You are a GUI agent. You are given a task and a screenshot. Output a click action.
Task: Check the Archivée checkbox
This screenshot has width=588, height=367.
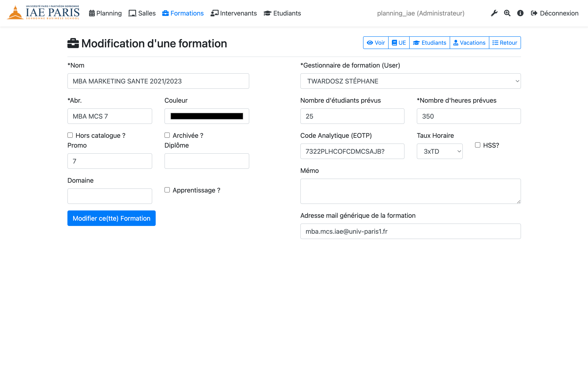(x=167, y=135)
